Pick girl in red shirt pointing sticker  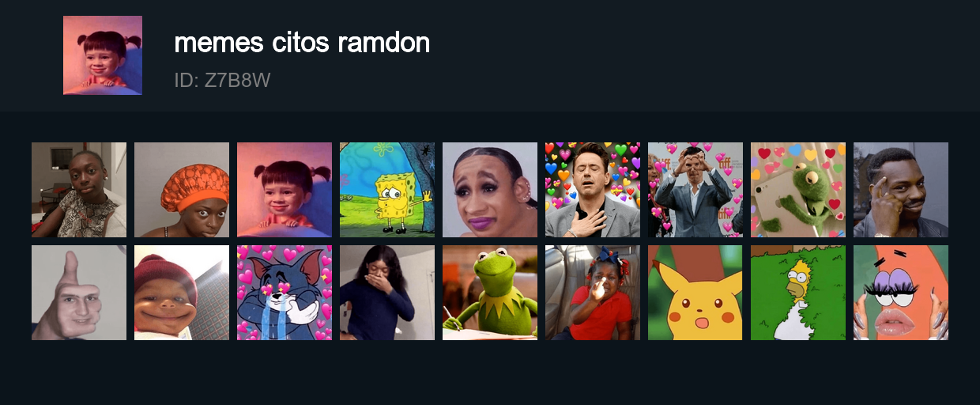click(593, 293)
